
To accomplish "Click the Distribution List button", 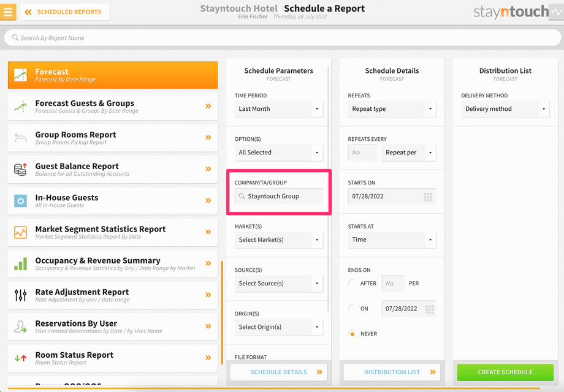I will [x=392, y=372].
